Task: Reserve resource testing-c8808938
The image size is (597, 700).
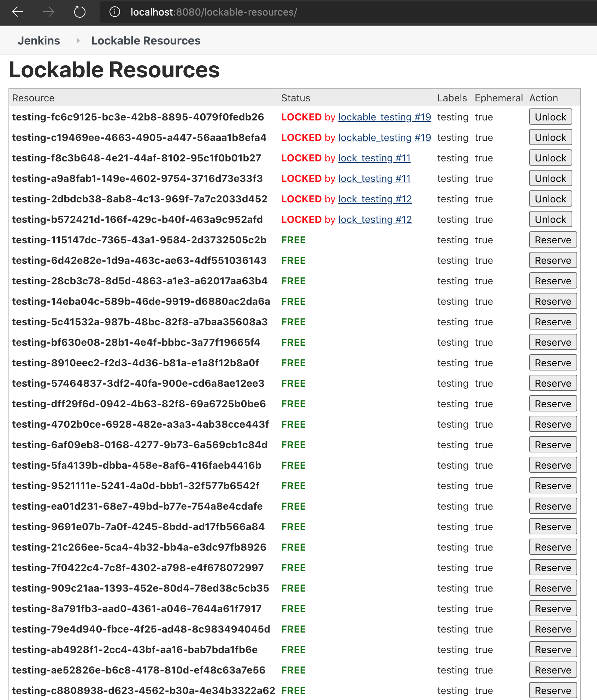Action: click(553, 690)
